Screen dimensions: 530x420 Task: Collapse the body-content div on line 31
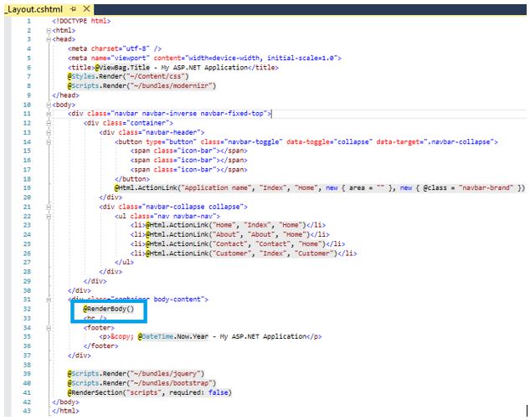(x=49, y=300)
